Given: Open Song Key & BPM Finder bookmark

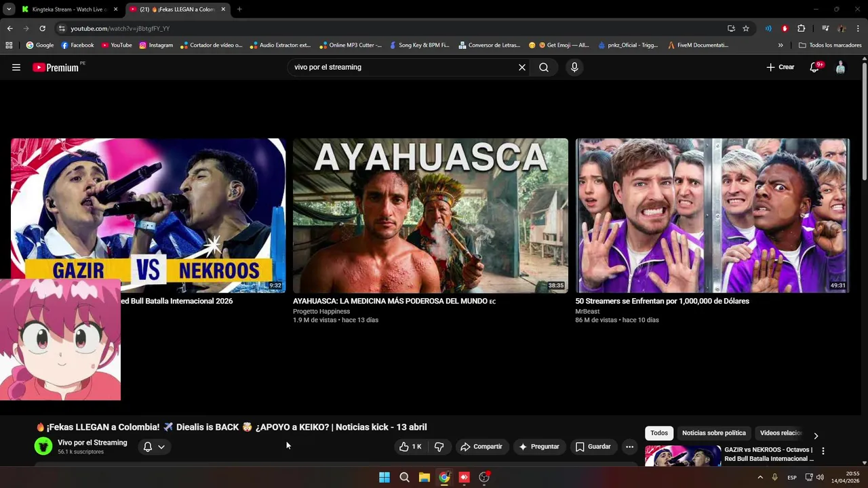Looking at the screenshot, I should pos(419,45).
